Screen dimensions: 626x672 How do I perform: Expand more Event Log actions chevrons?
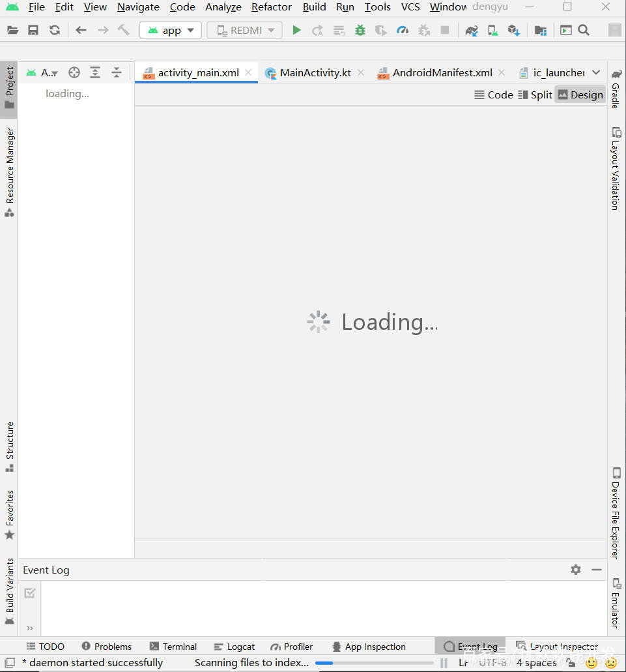29,628
